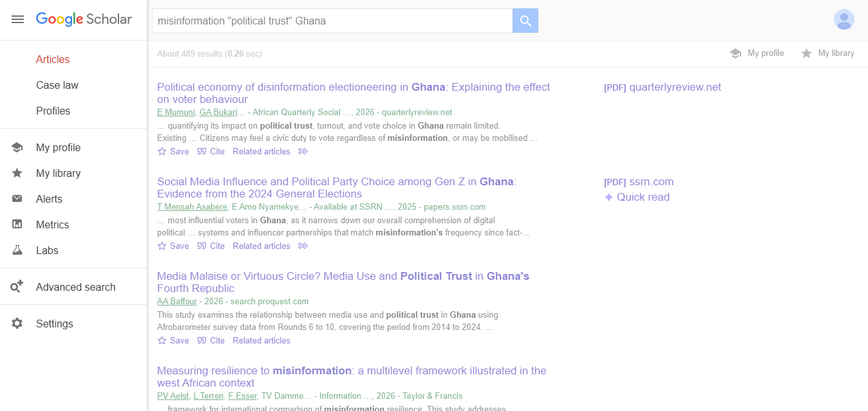The width and height of the screenshot is (868, 411).
Task: Open author F Esser profile
Action: pos(243,396)
